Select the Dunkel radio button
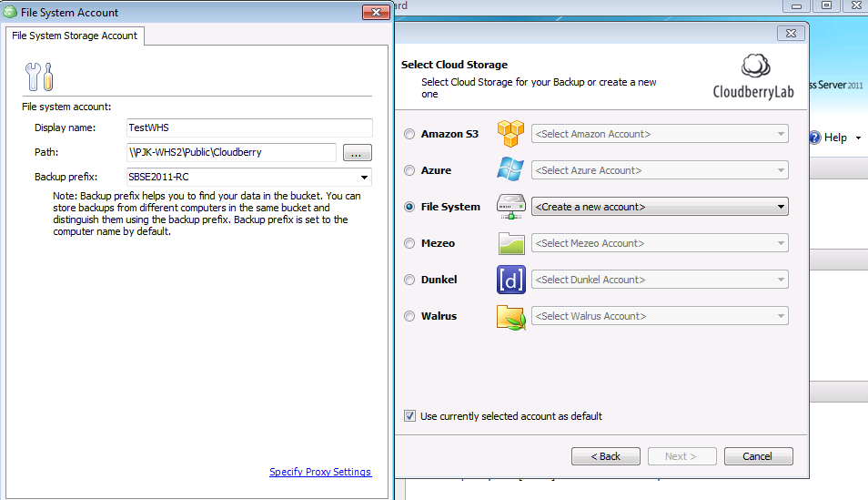The image size is (868, 500). tap(409, 280)
